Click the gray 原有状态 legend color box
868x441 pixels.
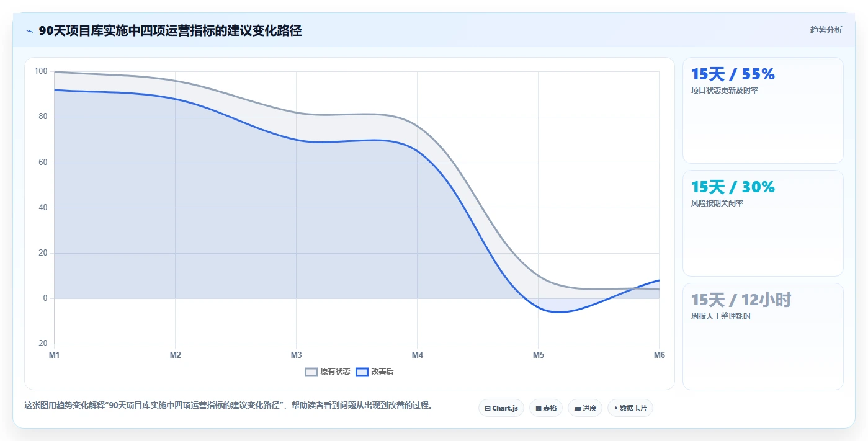[311, 372]
